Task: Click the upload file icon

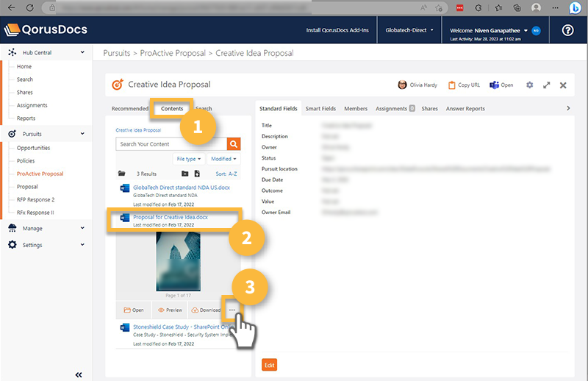Action: pyautogui.click(x=197, y=174)
